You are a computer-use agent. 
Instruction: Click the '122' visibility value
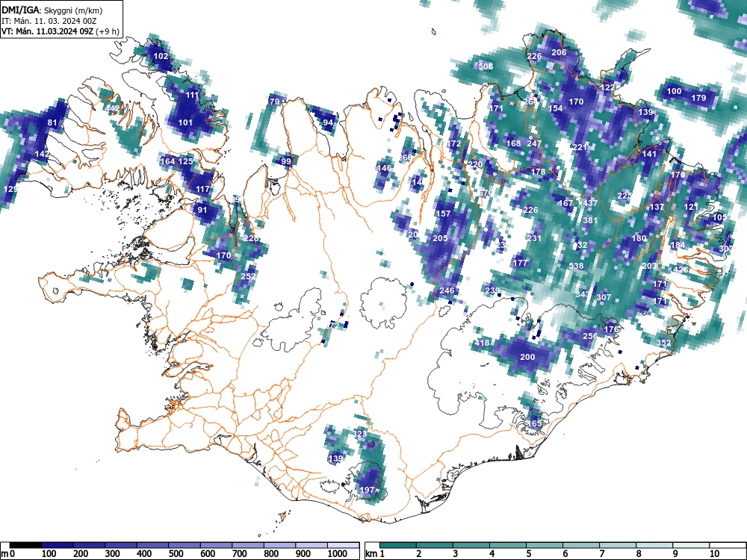coord(607,87)
